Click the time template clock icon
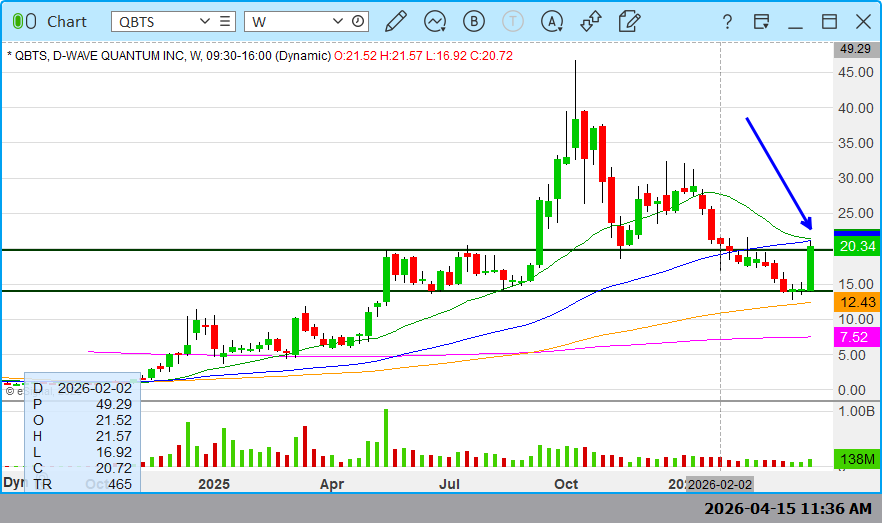882x523 pixels. [x=358, y=21]
